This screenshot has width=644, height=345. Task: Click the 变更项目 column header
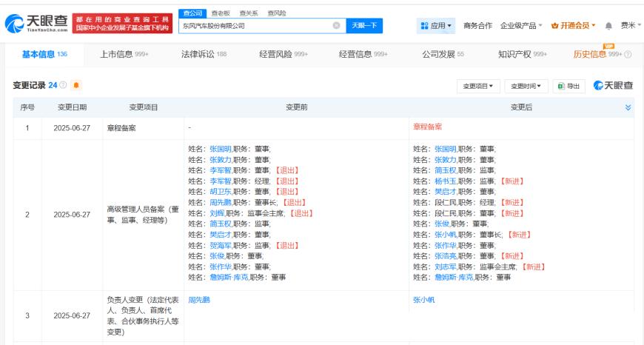coord(144,107)
